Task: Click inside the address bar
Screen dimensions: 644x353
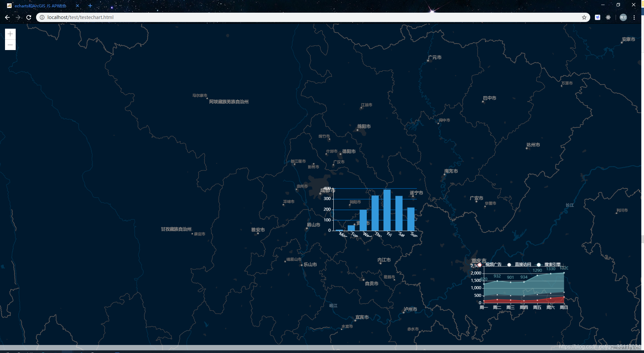Action: 134,17
